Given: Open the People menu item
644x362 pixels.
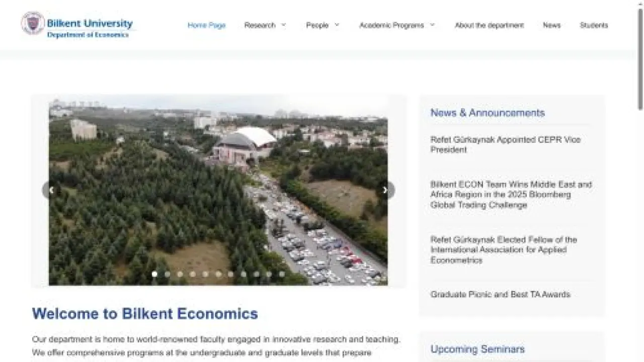Looking at the screenshot, I should tap(317, 25).
